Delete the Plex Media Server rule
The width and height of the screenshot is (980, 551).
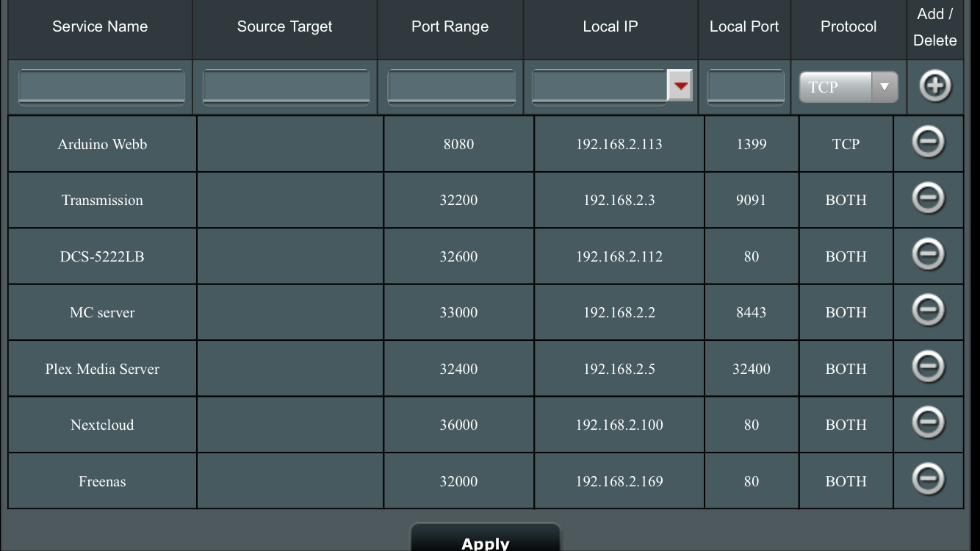928,366
